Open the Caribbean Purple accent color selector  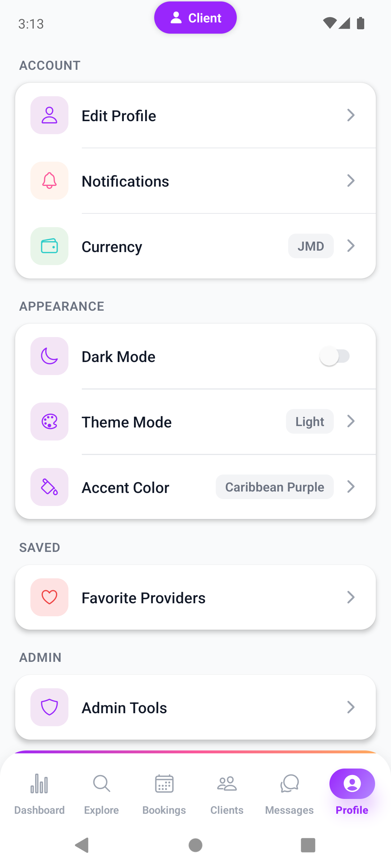[x=274, y=487]
